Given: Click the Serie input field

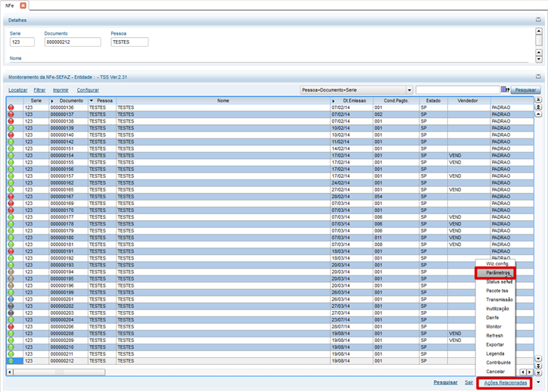Looking at the screenshot, I should pos(22,42).
